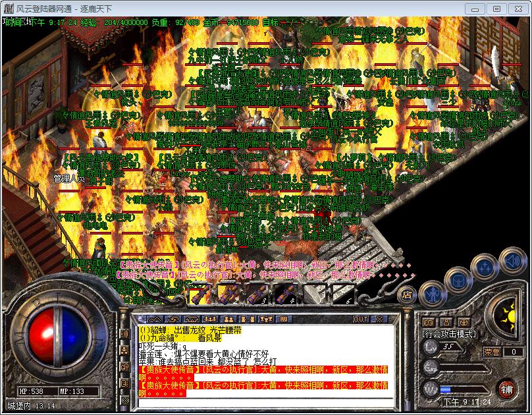Screen dimensions: 532x415
Task: Click the 管理人员 name label in the scene
Action: (69, 179)
